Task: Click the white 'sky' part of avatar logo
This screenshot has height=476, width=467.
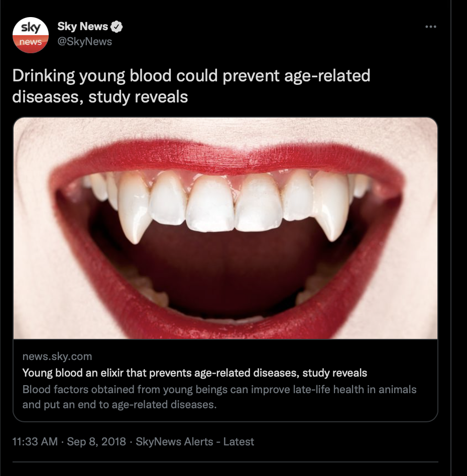Action: (30, 27)
